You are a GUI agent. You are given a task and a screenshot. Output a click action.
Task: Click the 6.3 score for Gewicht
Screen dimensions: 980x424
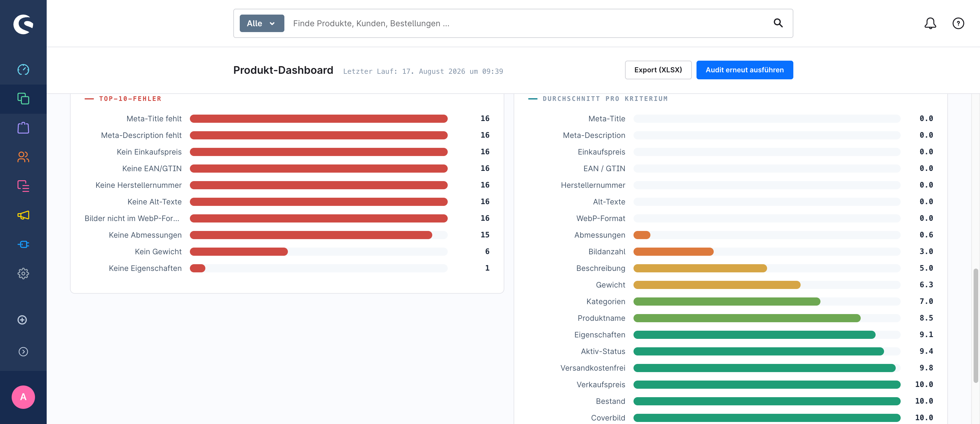(926, 285)
